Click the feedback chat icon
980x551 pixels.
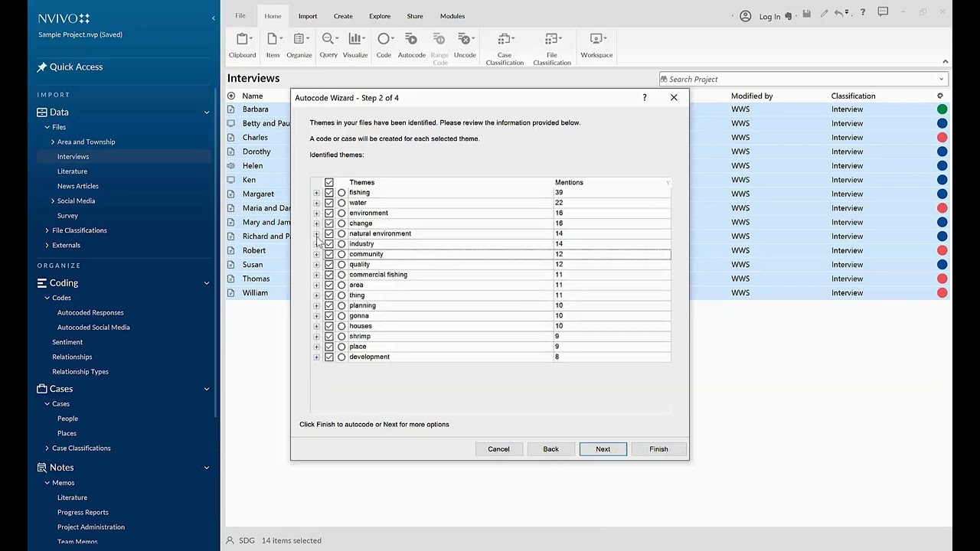click(x=883, y=13)
